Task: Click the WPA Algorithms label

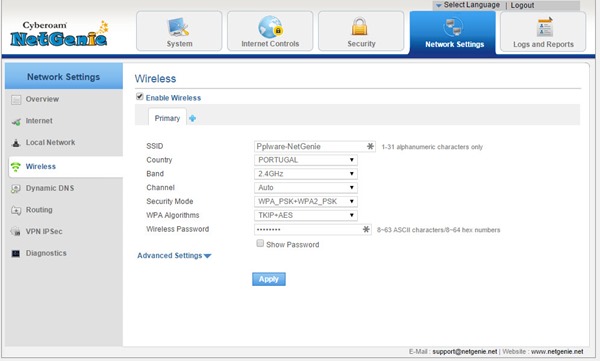Action: tap(173, 215)
